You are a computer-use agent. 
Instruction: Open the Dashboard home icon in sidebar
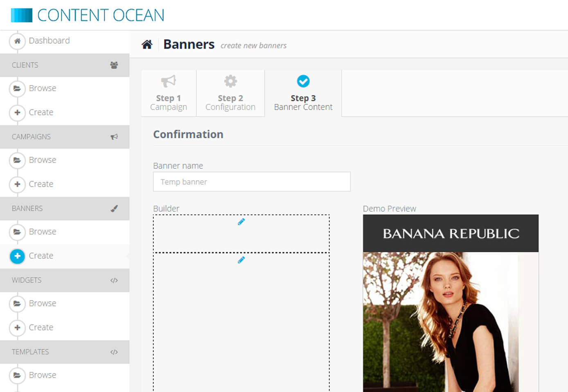[x=17, y=40]
